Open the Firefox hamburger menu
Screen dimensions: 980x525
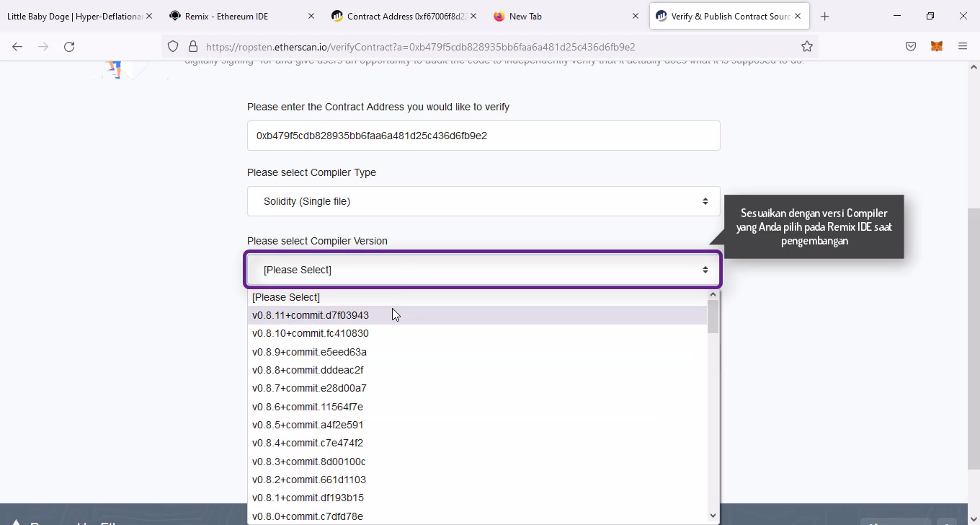tap(963, 46)
